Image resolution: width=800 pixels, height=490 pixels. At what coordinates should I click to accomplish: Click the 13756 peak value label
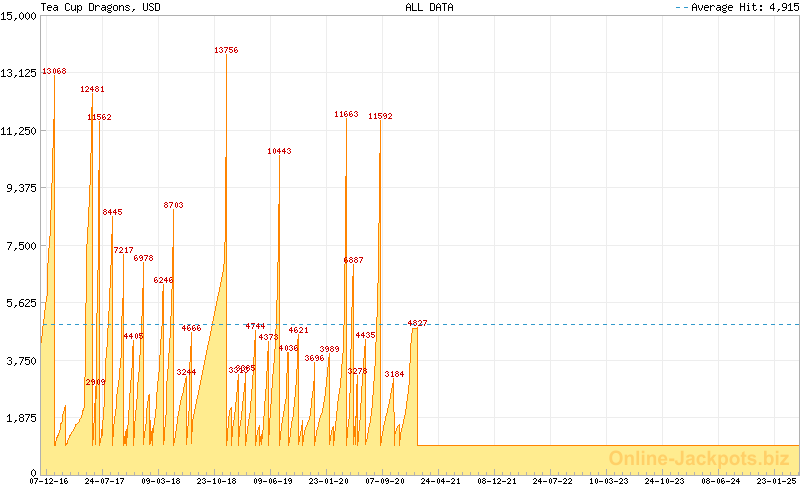point(226,50)
